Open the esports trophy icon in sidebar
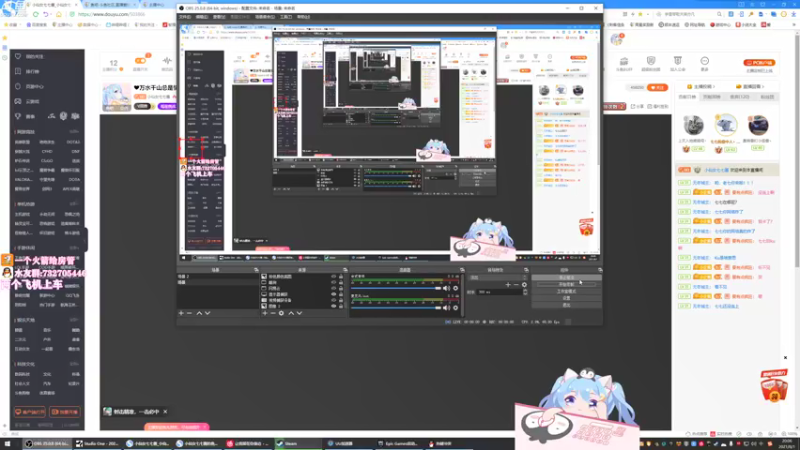 tap(18, 116)
